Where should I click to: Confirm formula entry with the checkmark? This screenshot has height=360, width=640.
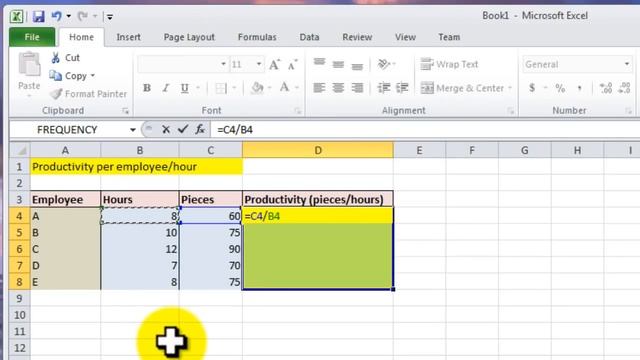[x=182, y=129]
